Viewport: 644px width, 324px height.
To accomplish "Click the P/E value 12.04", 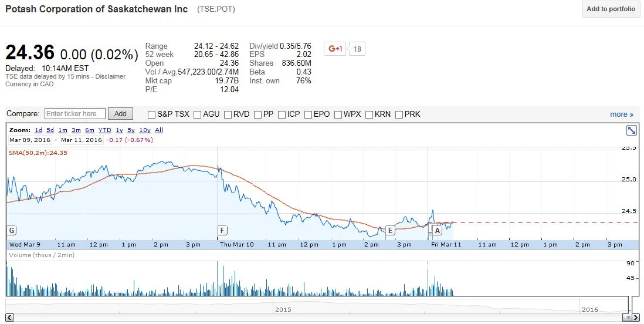I will [229, 89].
